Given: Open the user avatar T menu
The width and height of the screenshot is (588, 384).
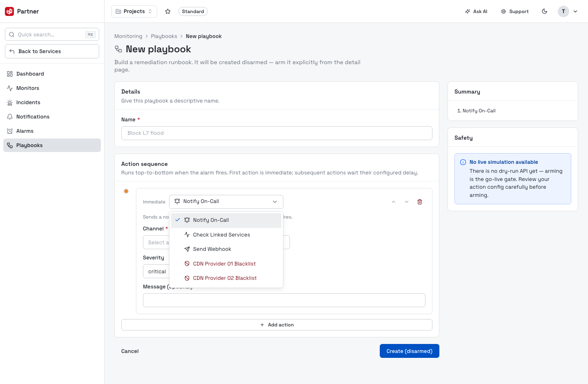Looking at the screenshot, I should tap(563, 11).
